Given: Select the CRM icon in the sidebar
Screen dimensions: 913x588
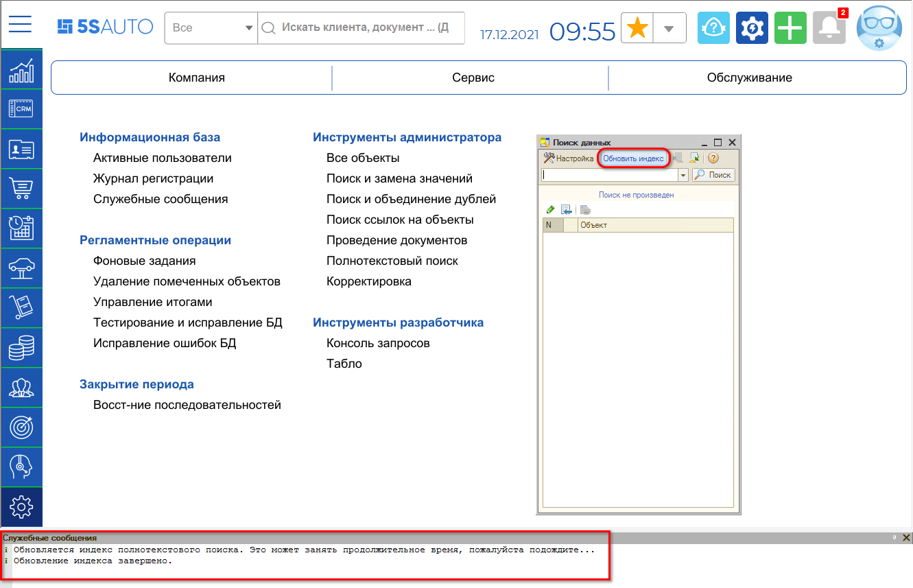Looking at the screenshot, I should (21, 108).
